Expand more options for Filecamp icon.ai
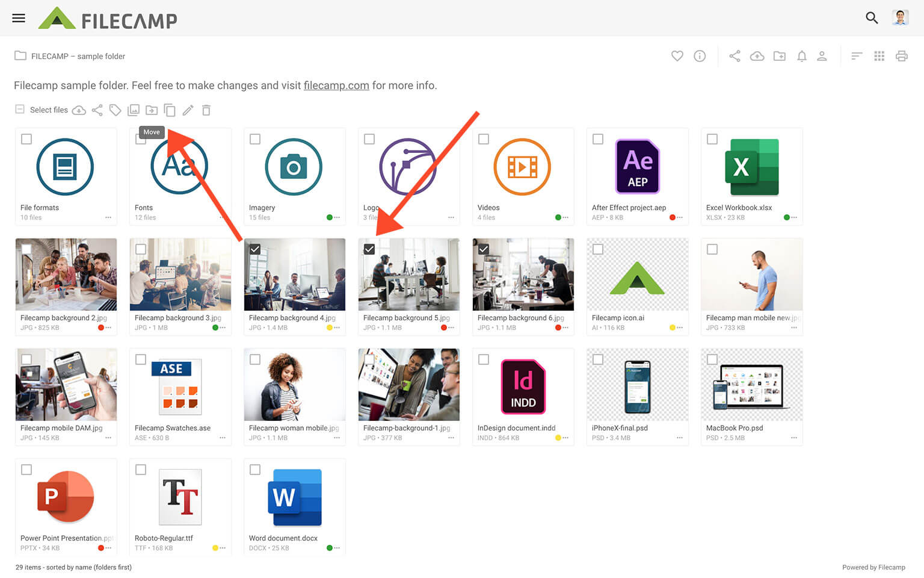Viewport: 924px width, 578px height. 680,328
